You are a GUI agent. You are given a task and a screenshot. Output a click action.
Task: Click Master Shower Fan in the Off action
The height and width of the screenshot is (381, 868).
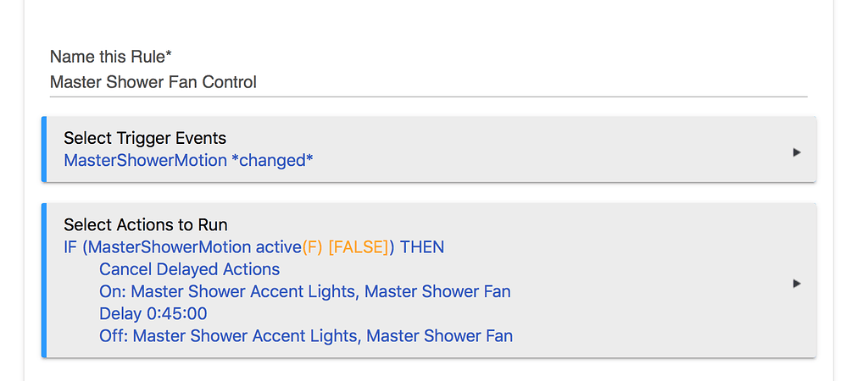tap(439, 335)
